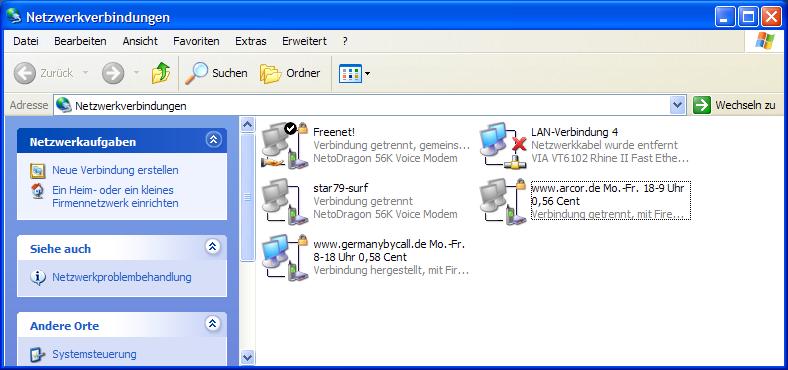The image size is (788, 370).
Task: Click 'Netzwerkkabel wurde entfernt' status text
Action: pos(605,145)
